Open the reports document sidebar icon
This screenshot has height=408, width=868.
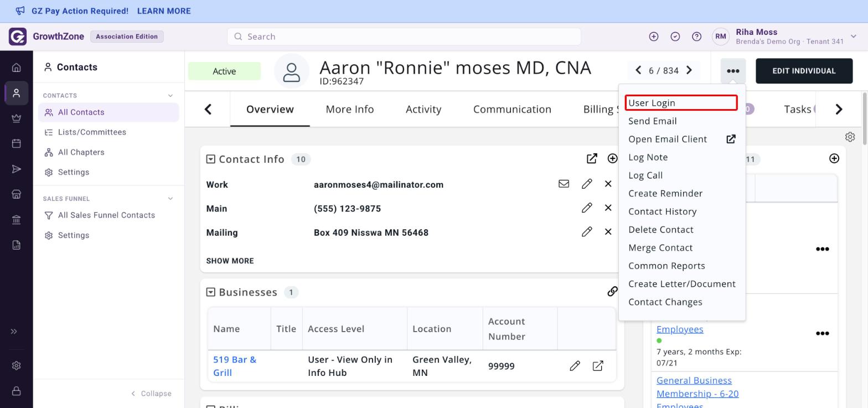point(17,245)
